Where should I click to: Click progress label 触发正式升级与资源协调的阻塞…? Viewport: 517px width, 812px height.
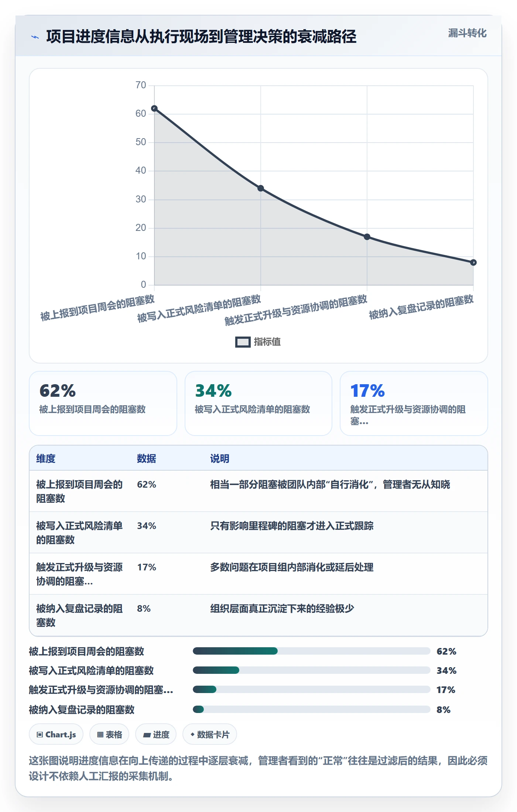(x=101, y=690)
